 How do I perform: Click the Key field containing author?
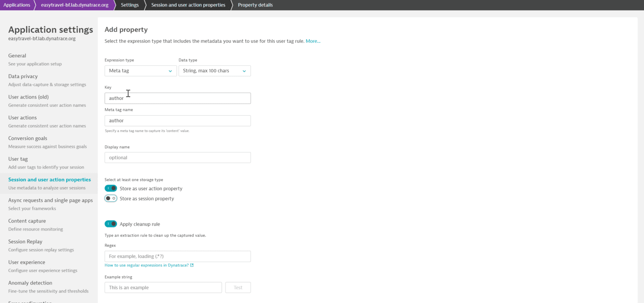(x=177, y=98)
